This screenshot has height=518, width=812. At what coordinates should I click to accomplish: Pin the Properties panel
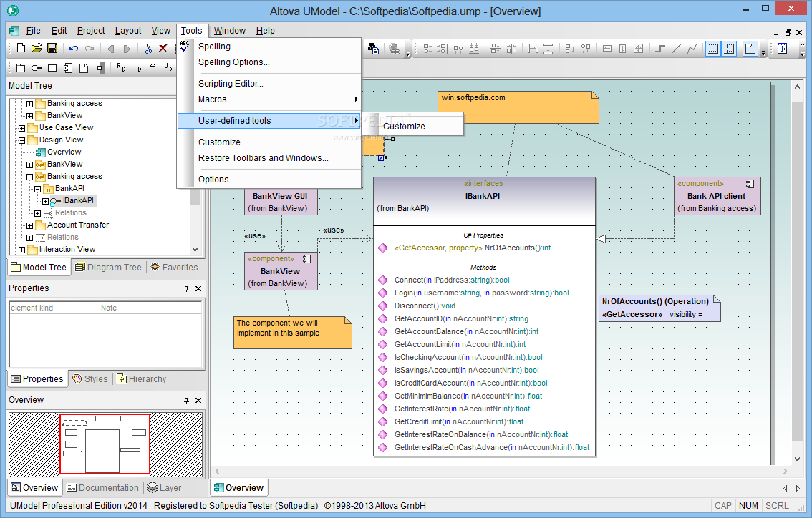(186, 289)
